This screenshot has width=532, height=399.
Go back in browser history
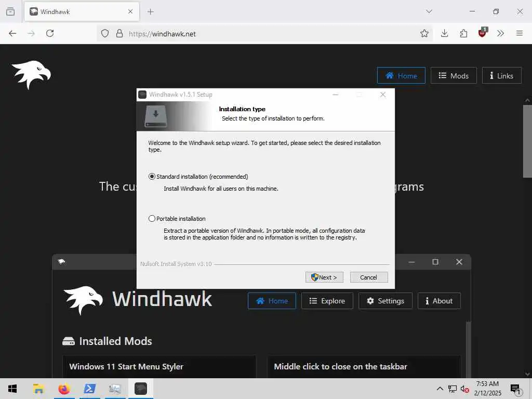click(x=12, y=33)
